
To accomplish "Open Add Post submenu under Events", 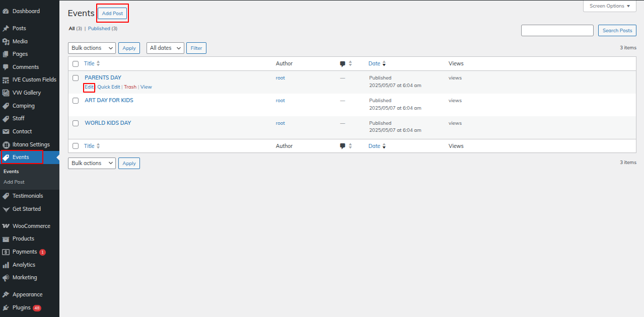I will click(14, 182).
